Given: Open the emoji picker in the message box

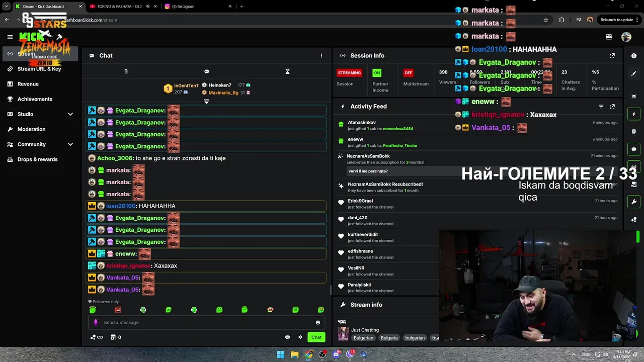Looking at the screenshot, I should [x=318, y=322].
